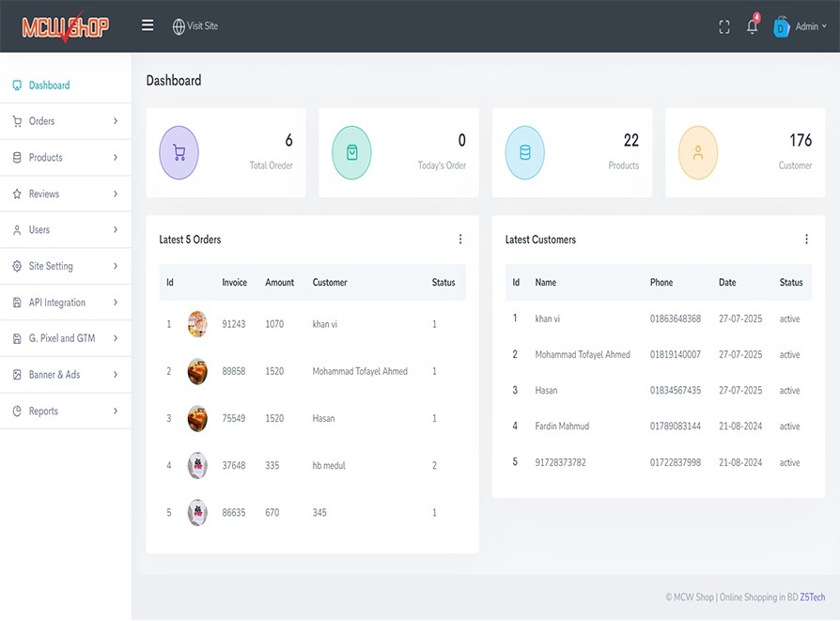Click the Customer person icon

697,152
